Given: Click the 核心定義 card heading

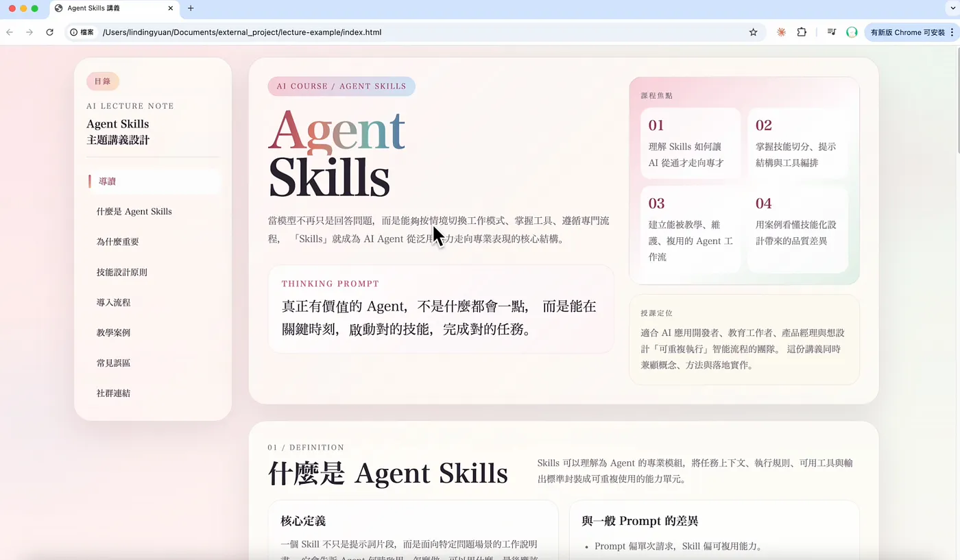Looking at the screenshot, I should [x=303, y=521].
